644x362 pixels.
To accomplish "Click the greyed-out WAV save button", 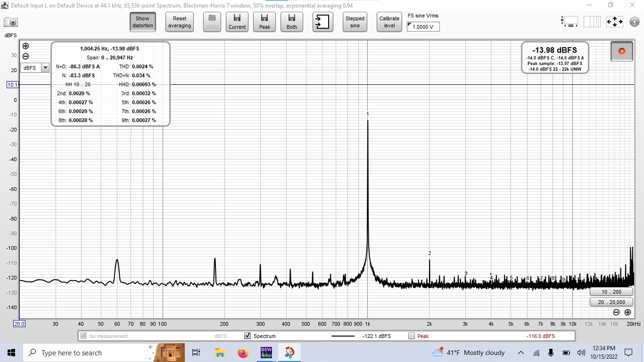I will coord(212,22).
